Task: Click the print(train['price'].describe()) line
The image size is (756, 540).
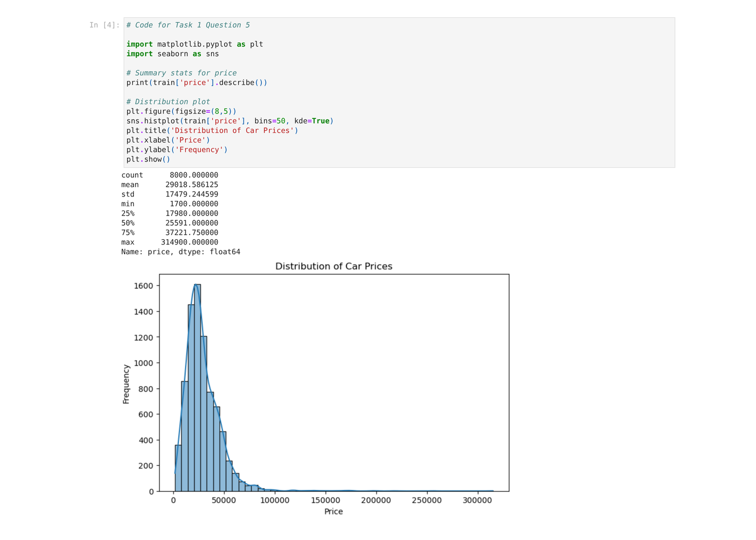Action: 197,83
